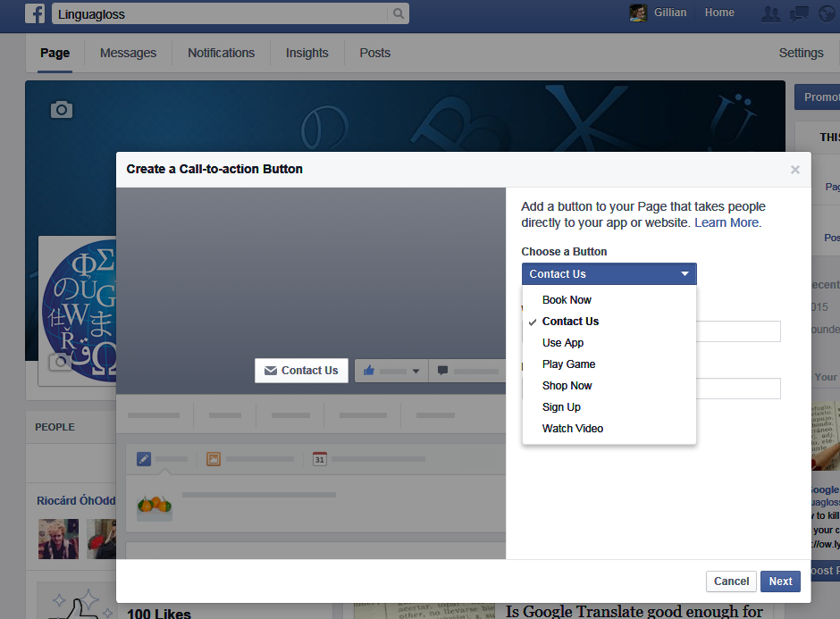Click the preview thumbs-up Like icon

click(368, 371)
